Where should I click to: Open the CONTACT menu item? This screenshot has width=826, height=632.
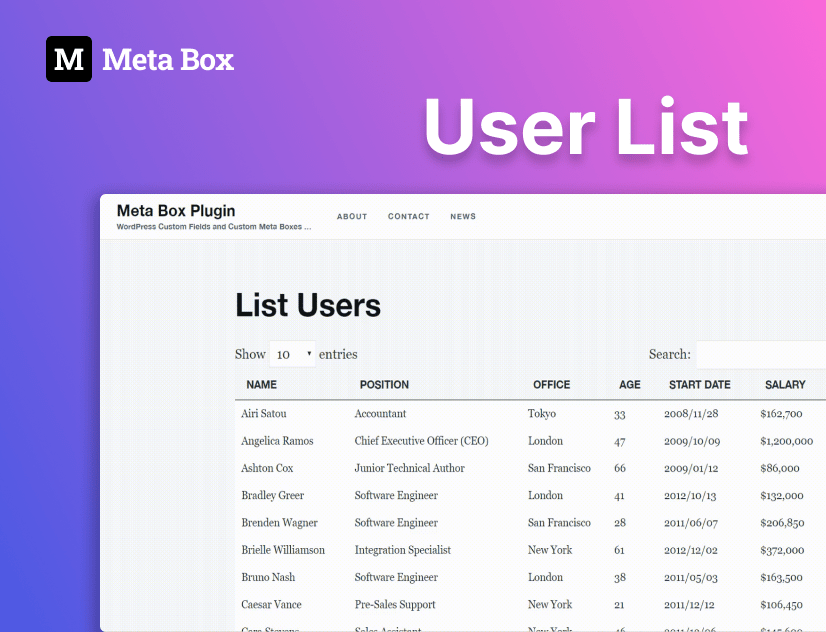click(408, 216)
